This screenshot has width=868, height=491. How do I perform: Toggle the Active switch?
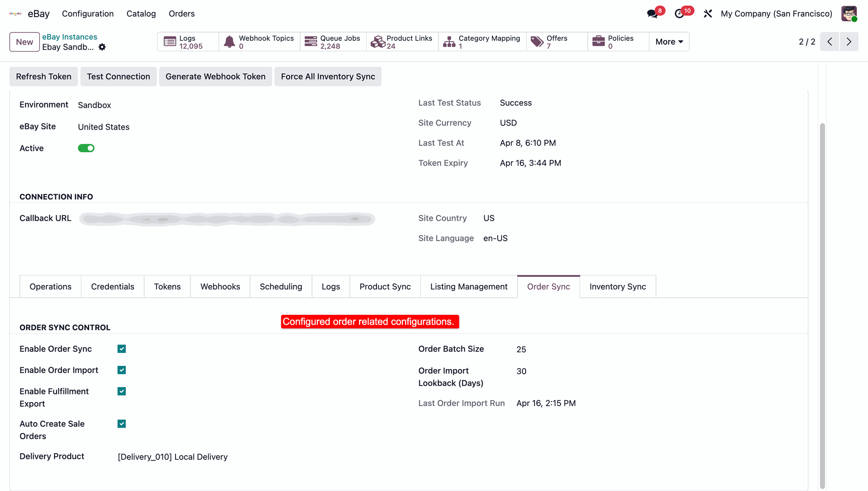86,148
